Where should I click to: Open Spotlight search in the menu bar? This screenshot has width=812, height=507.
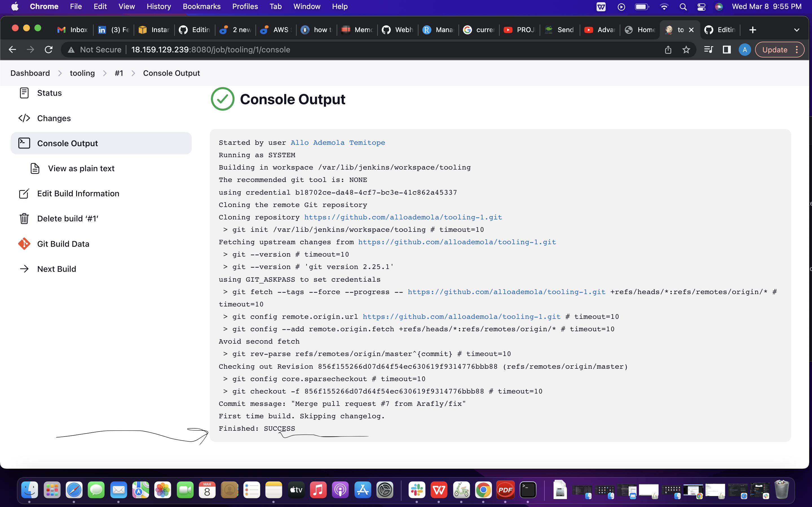click(x=683, y=7)
